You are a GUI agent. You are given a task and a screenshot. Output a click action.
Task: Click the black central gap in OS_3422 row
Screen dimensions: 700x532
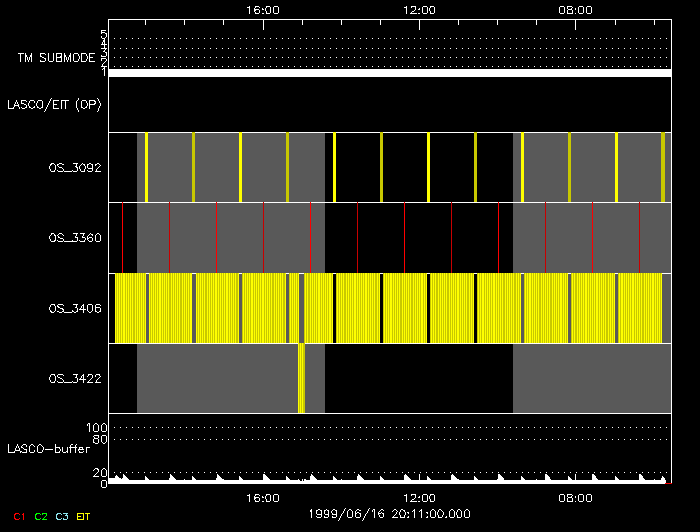click(418, 378)
